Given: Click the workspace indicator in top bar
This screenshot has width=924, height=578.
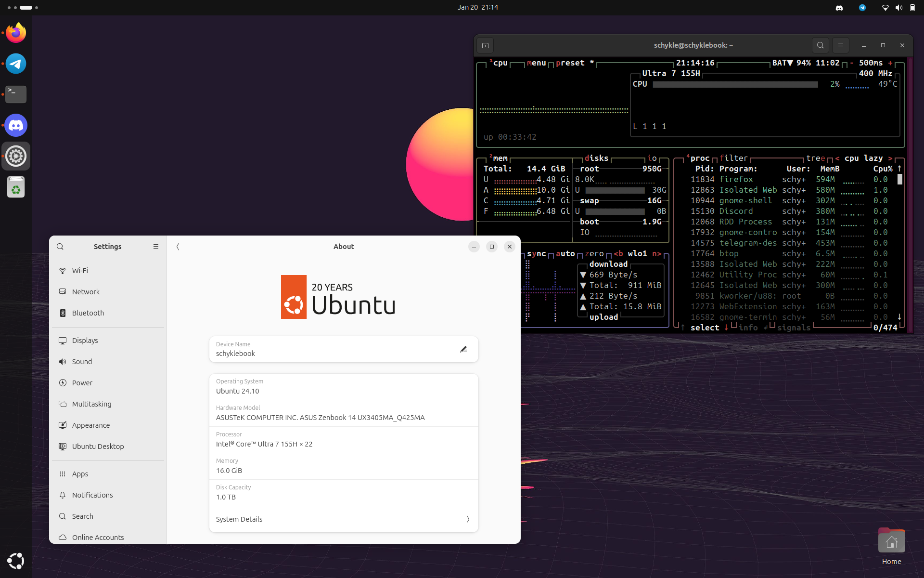Looking at the screenshot, I should [23, 8].
